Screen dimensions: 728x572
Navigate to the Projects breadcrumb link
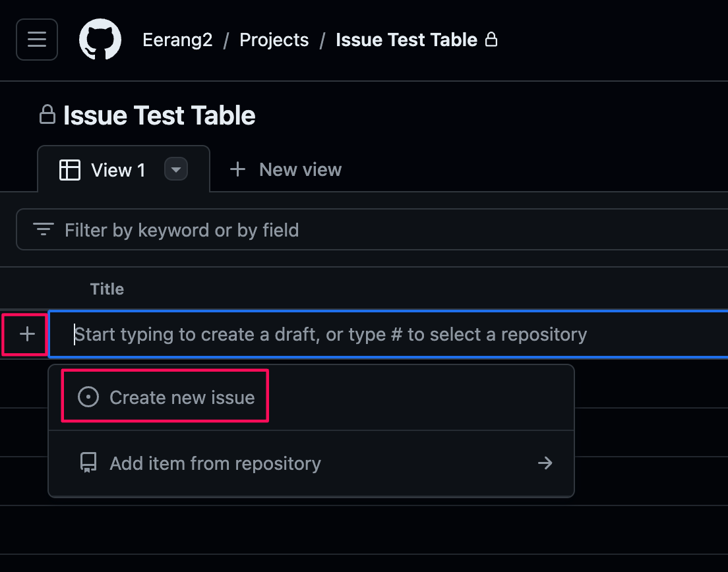(274, 40)
